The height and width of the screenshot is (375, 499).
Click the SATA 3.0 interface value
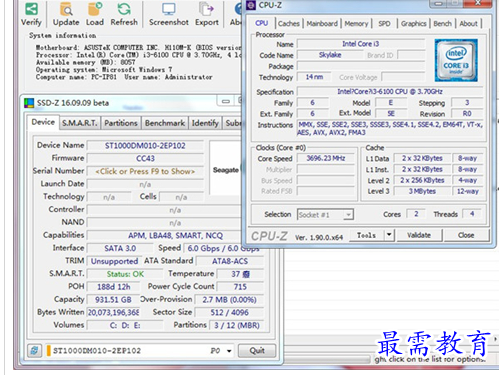[120, 248]
